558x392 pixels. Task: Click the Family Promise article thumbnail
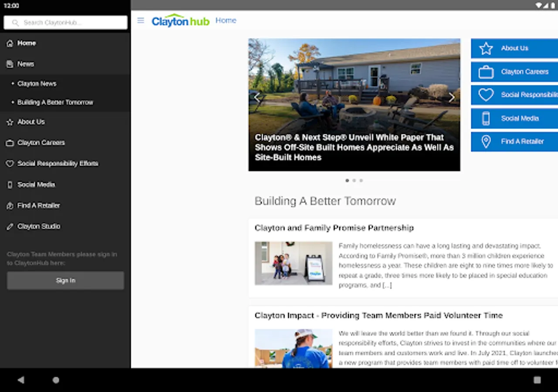pos(293,263)
